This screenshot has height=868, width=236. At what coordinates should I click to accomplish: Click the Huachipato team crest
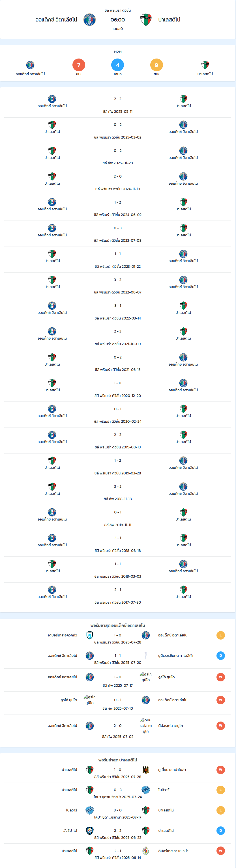click(x=90, y=831)
